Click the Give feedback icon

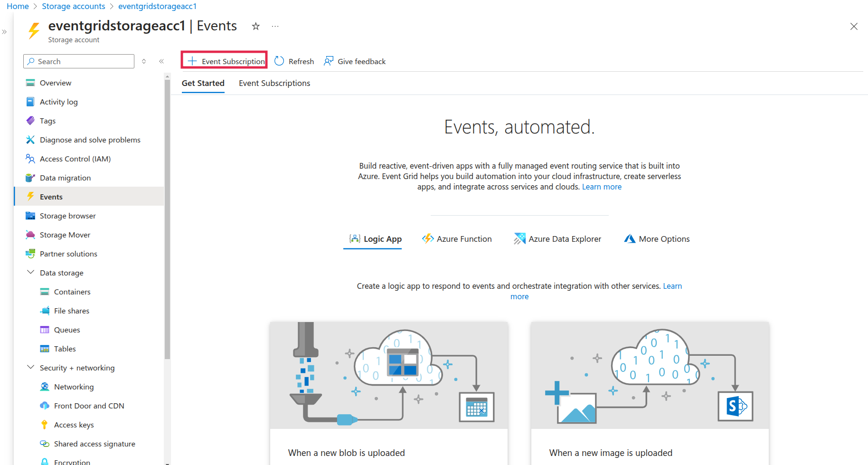click(328, 61)
